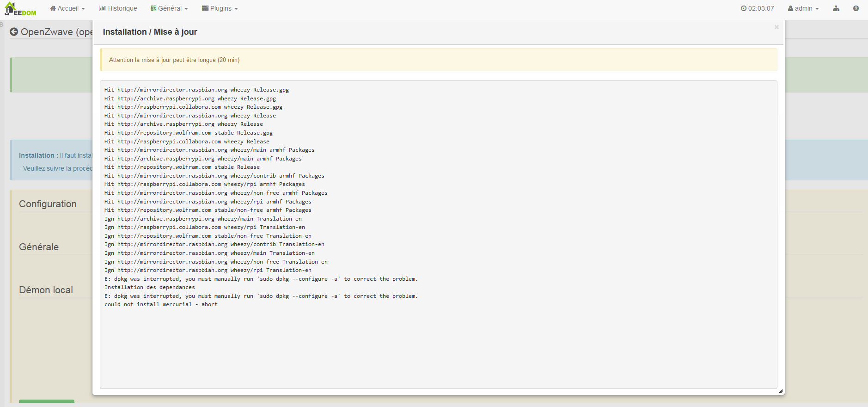The width and height of the screenshot is (868, 407).
Task: Click the grid icon beside Général
Action: coord(153,8)
